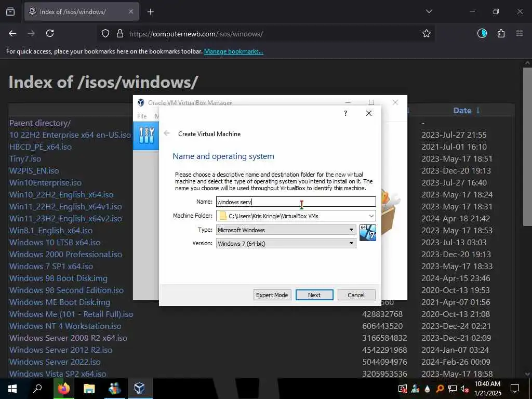This screenshot has width=532, height=399.
Task: Open the volume speaker tray icon
Action: (465, 389)
